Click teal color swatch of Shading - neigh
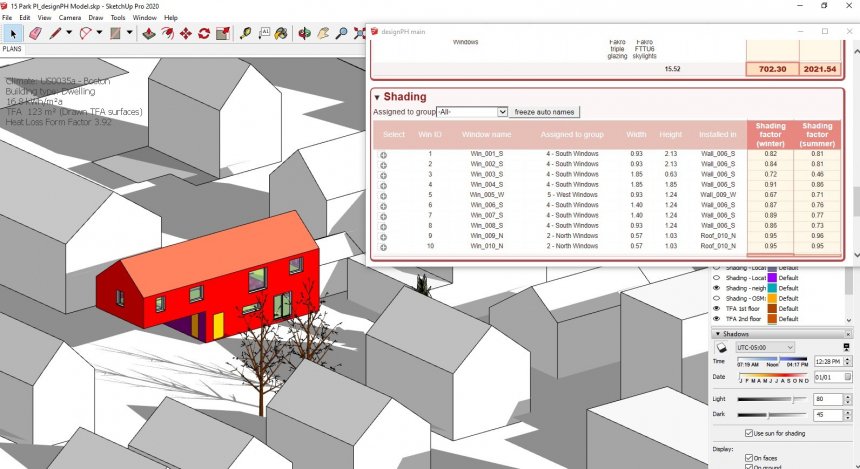Screen dimensions: 860x469 pos(772,288)
